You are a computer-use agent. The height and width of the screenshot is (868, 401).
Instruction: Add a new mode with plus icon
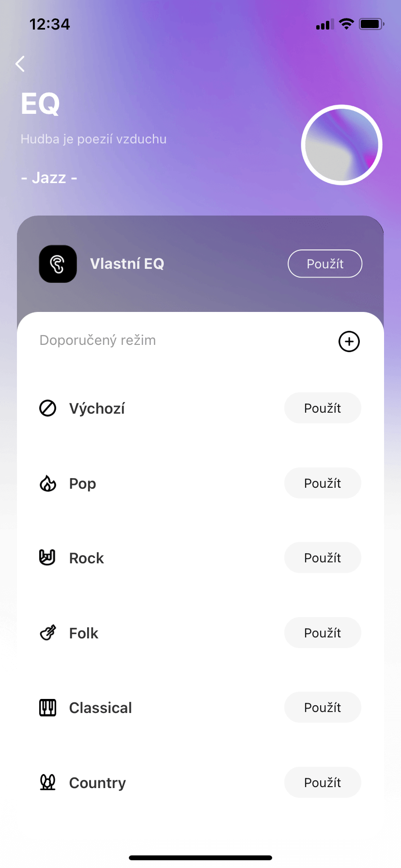(x=349, y=341)
